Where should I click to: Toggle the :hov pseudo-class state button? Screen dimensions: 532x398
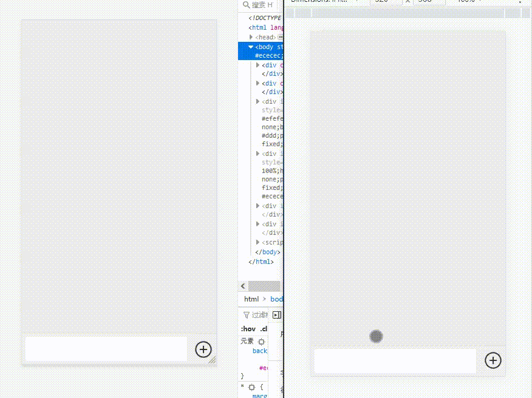point(248,328)
